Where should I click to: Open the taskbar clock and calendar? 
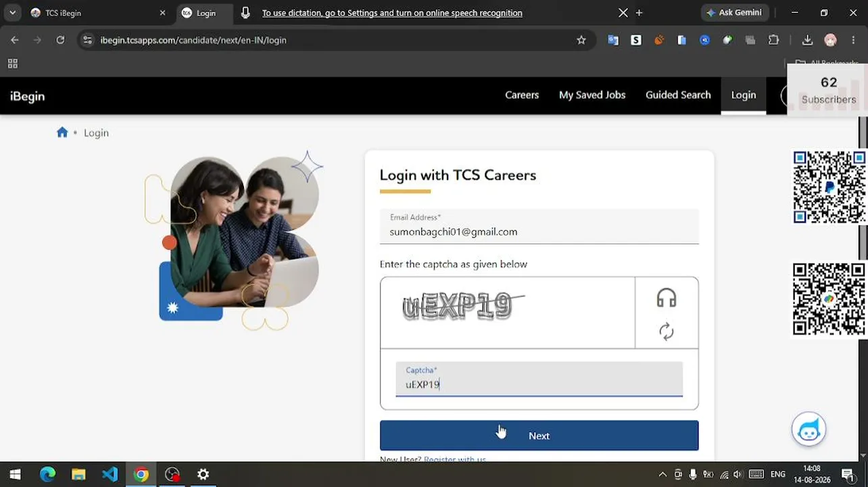click(x=812, y=474)
